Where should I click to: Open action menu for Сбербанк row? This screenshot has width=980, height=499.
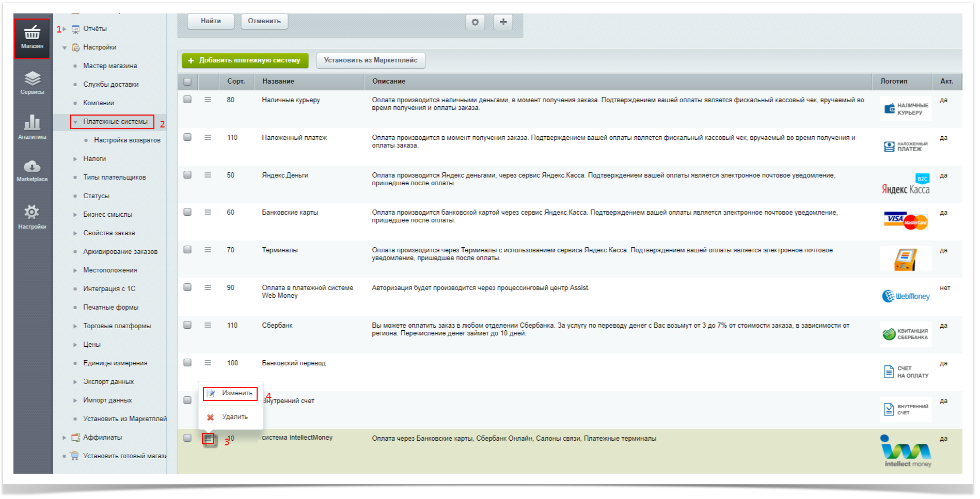208,325
